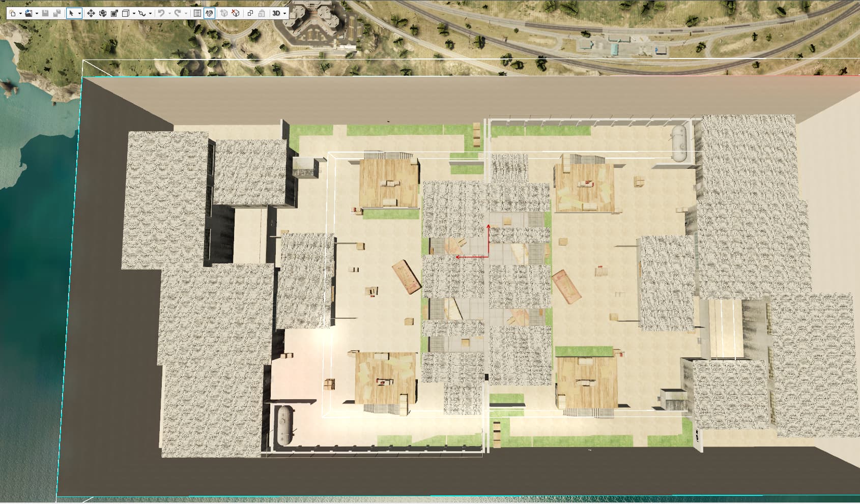Expand the Open file dropdown arrow

tap(37, 14)
